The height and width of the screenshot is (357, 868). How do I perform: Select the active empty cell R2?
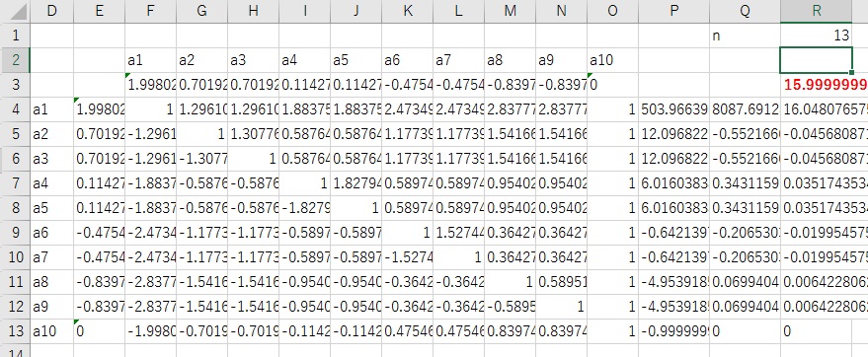click(x=817, y=60)
